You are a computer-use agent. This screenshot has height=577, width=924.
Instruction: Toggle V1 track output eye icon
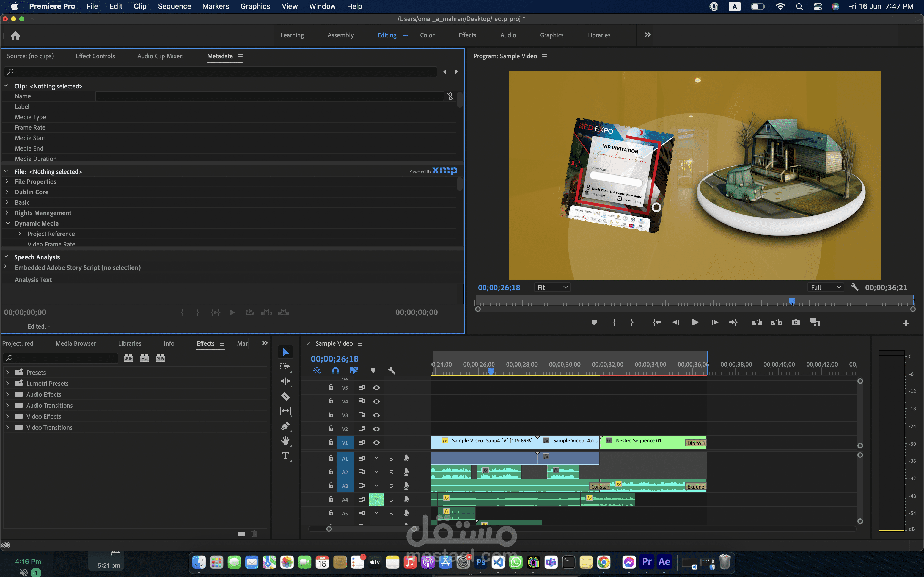[x=376, y=443]
